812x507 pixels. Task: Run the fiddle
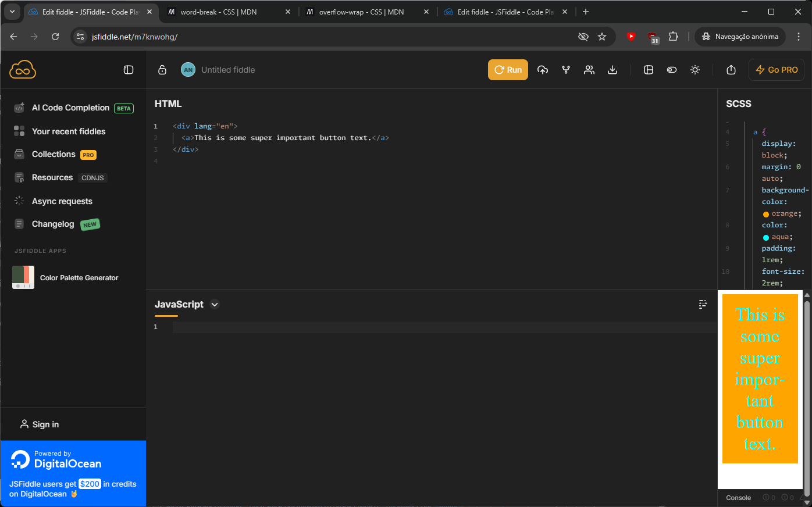tap(508, 70)
